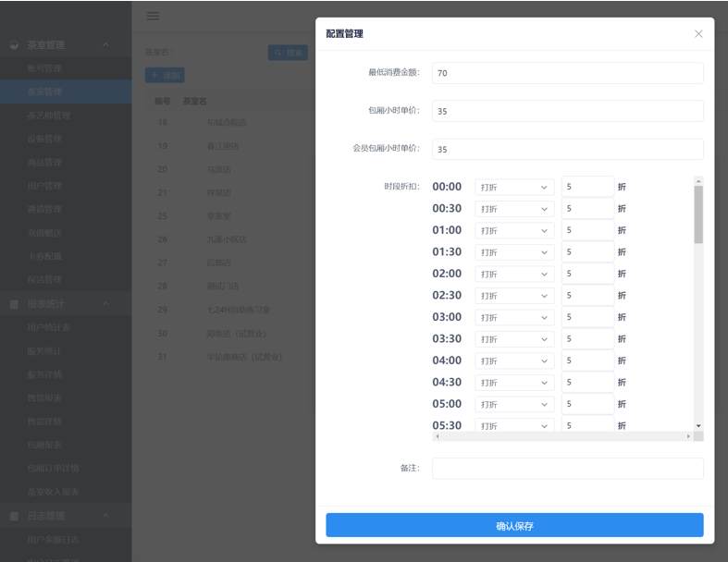Screen dimensions: 728x562
Task: Open the 00:30 discount type dropdown
Action: 514,209
